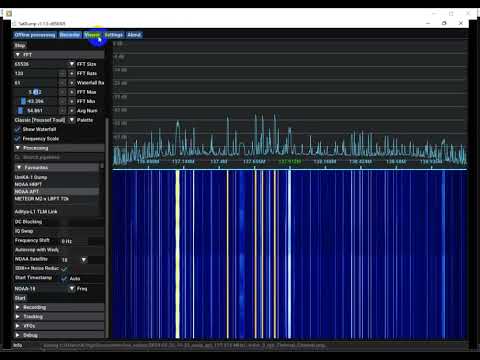
Task: Click the FFT Rate value field
Action: 35,73
